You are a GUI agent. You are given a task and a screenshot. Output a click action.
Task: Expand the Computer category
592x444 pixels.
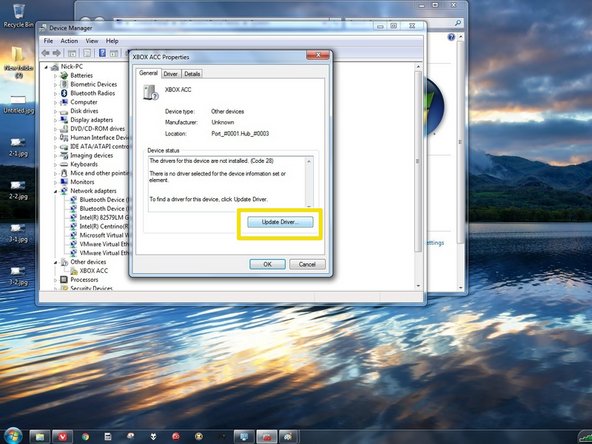click(56, 102)
